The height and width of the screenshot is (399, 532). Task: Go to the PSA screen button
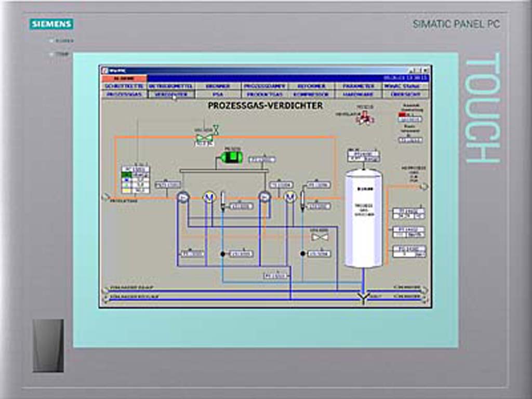click(218, 95)
